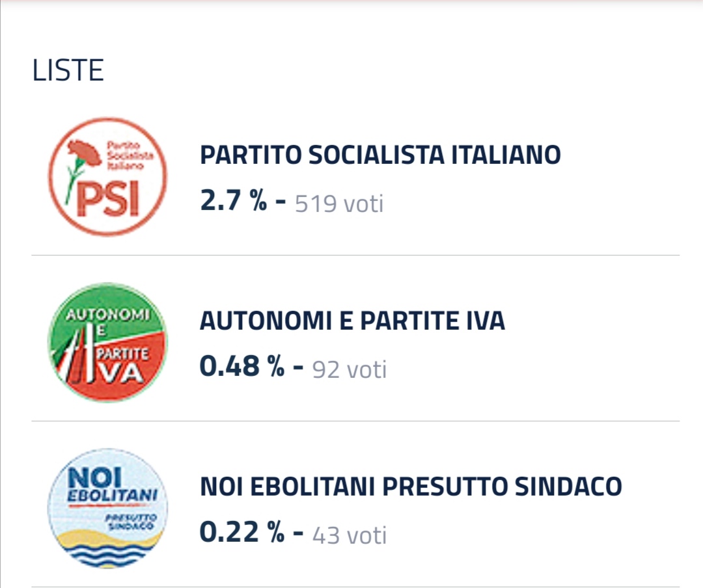
Task: Click the divider line below the PSI entry
Action: (355, 255)
